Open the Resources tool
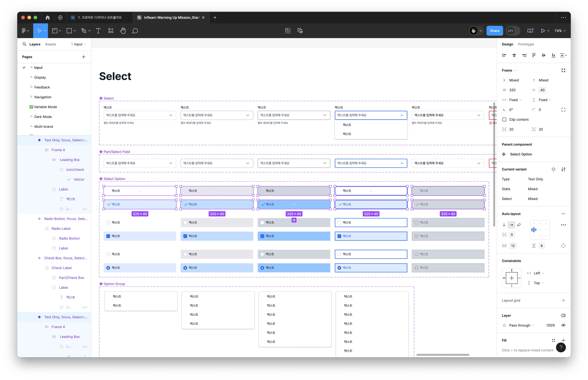This screenshot has width=588, height=380. (111, 31)
